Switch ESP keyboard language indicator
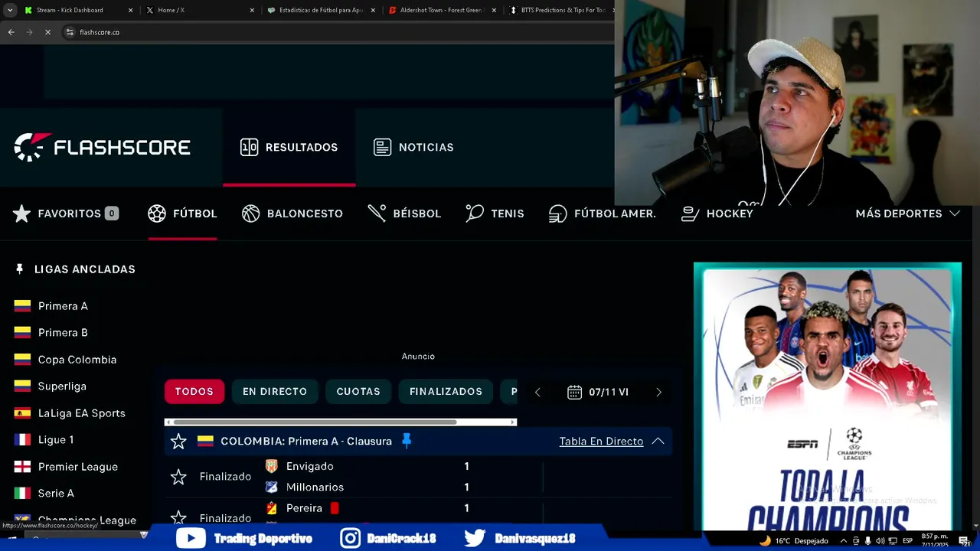The width and height of the screenshot is (980, 551). (x=907, y=541)
